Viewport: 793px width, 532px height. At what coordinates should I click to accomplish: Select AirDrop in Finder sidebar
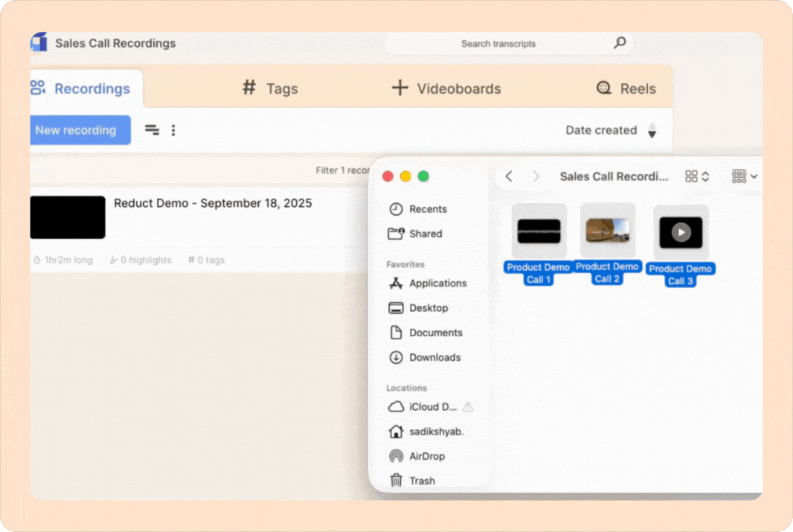(426, 456)
